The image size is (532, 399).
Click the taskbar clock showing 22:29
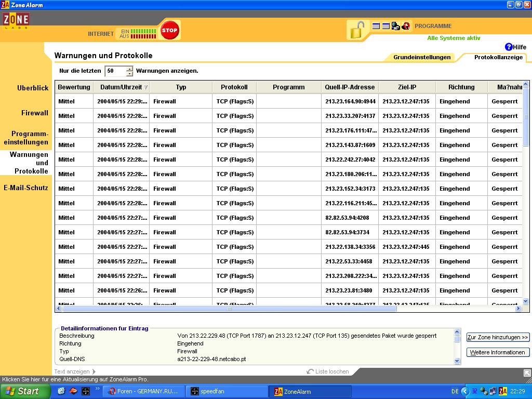517,391
